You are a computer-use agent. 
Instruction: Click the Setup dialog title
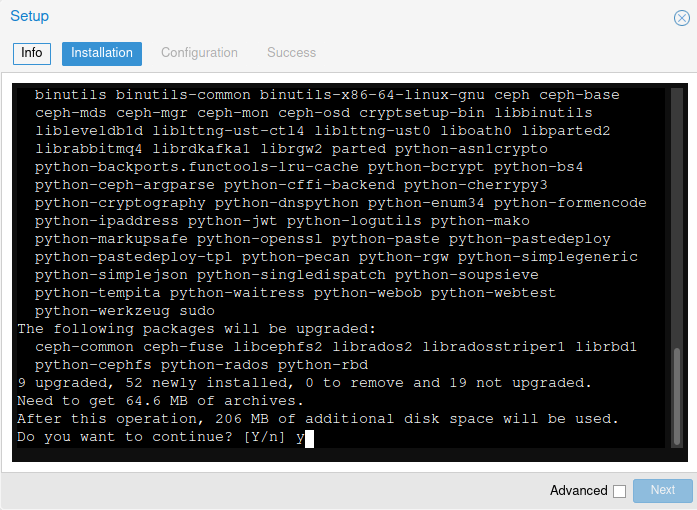coord(29,16)
